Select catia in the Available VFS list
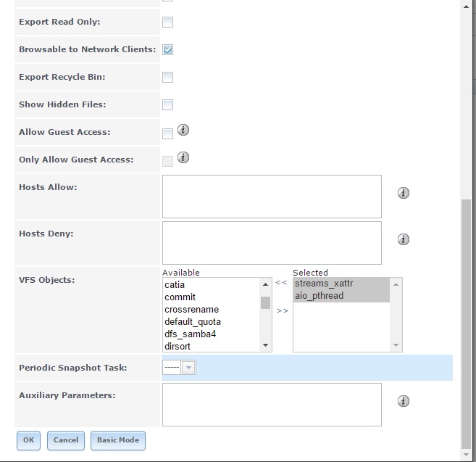The image size is (476, 462). 175,285
